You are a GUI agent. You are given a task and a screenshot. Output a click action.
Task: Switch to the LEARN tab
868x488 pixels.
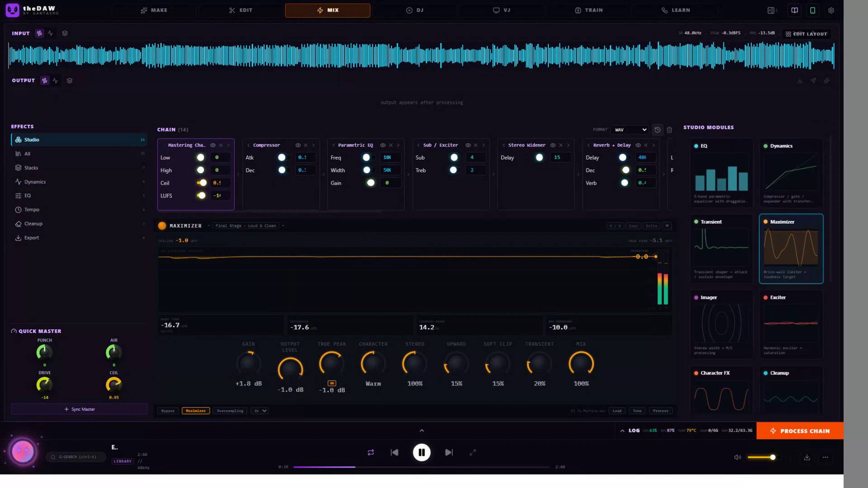675,10
